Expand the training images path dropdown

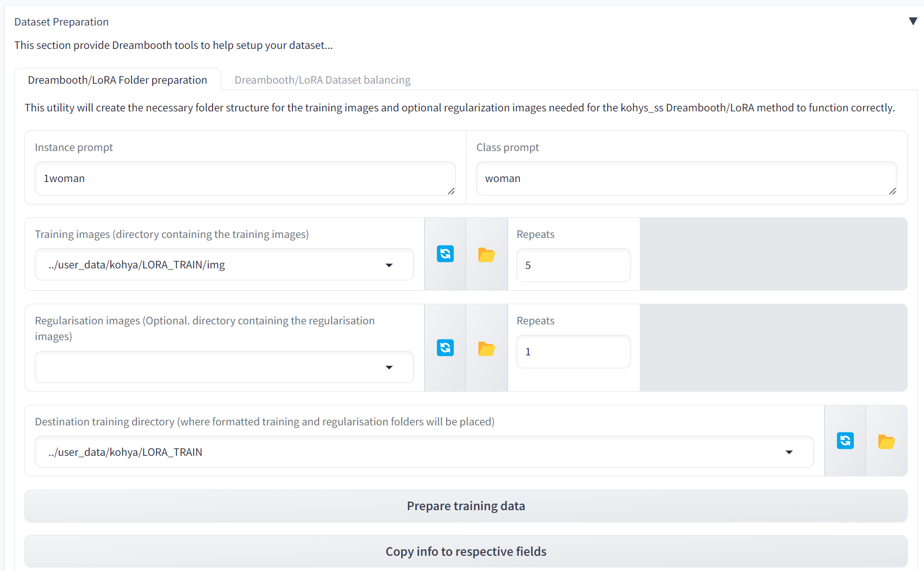pos(389,265)
